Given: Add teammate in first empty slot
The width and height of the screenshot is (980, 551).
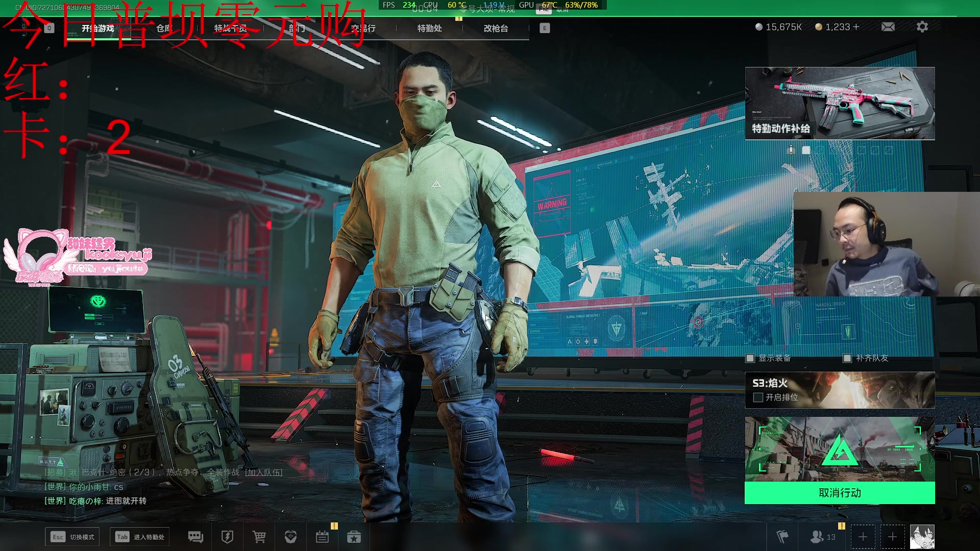Looking at the screenshot, I should coord(863,537).
